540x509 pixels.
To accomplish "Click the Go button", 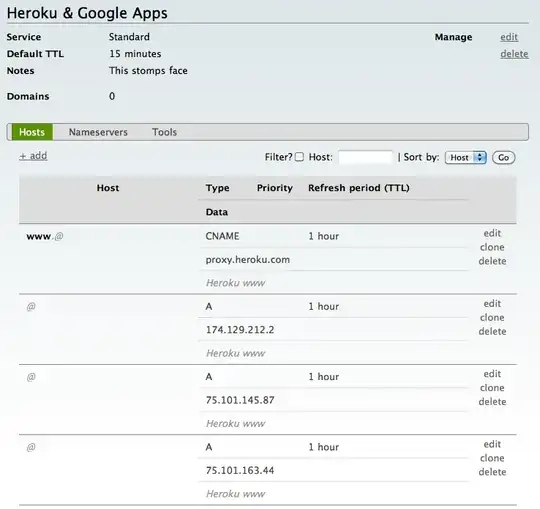I will 503,157.
